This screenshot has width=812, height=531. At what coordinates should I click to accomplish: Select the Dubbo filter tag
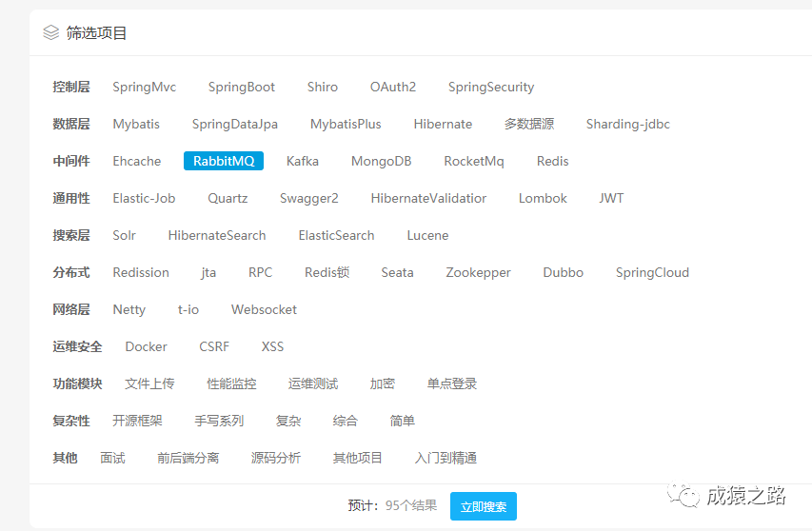coord(563,273)
